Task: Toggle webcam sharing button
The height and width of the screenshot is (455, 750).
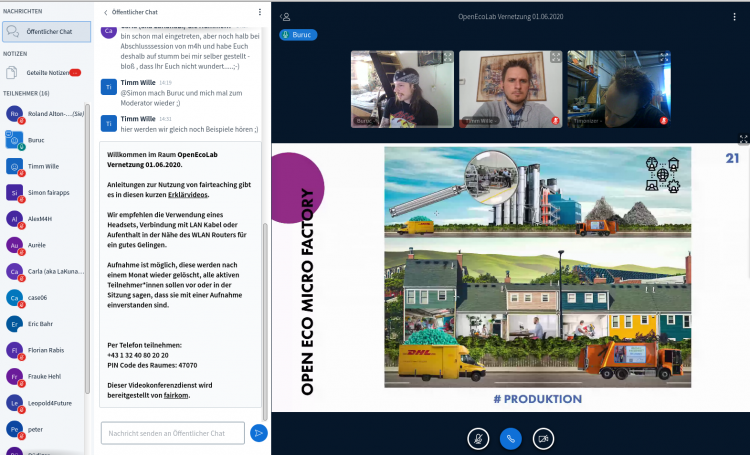Action: (543, 437)
